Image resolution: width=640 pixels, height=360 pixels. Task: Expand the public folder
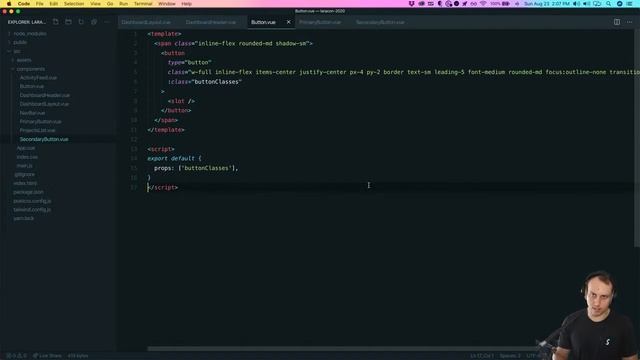pos(20,42)
